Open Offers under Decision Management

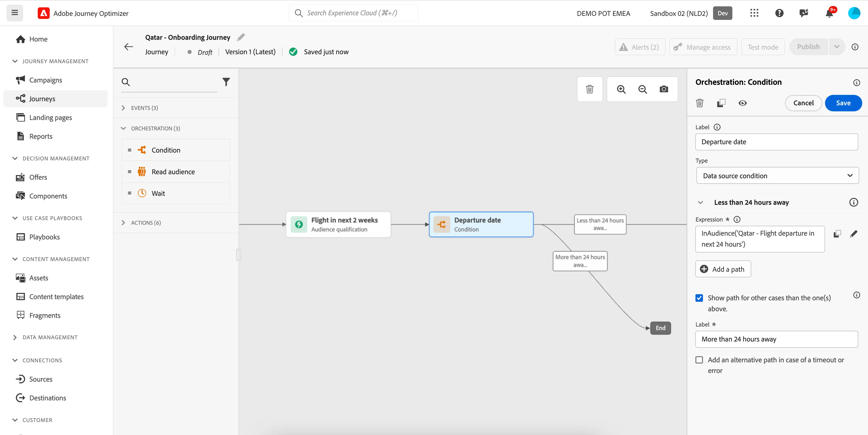pos(38,177)
